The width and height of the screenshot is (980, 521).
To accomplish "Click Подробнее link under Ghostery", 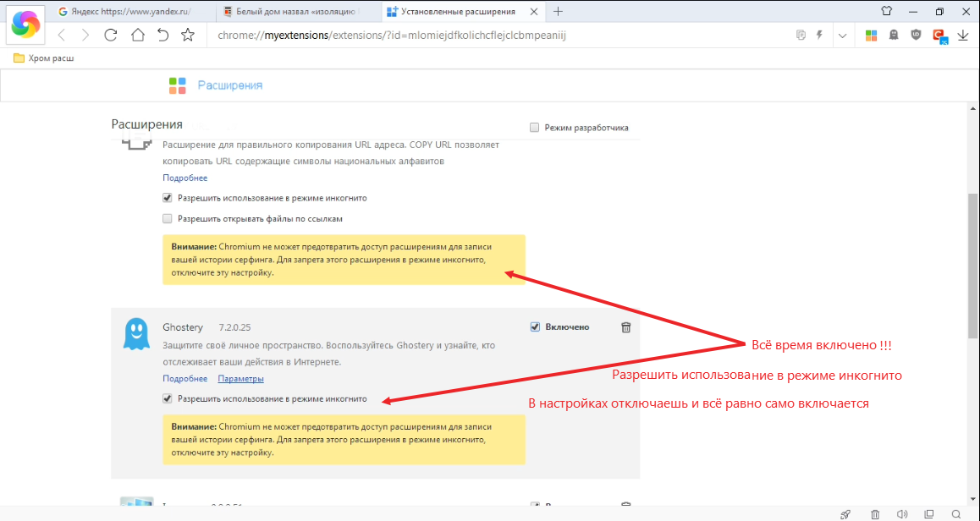I will (x=184, y=378).
